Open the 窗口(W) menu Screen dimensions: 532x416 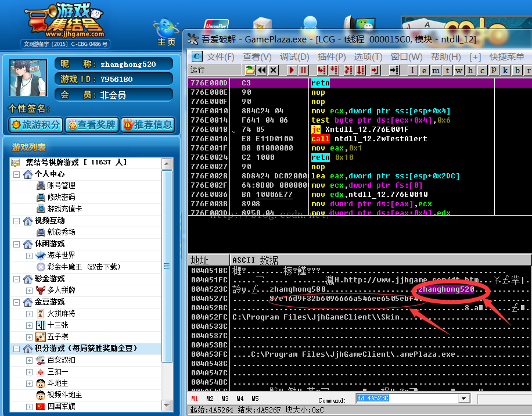[407, 57]
